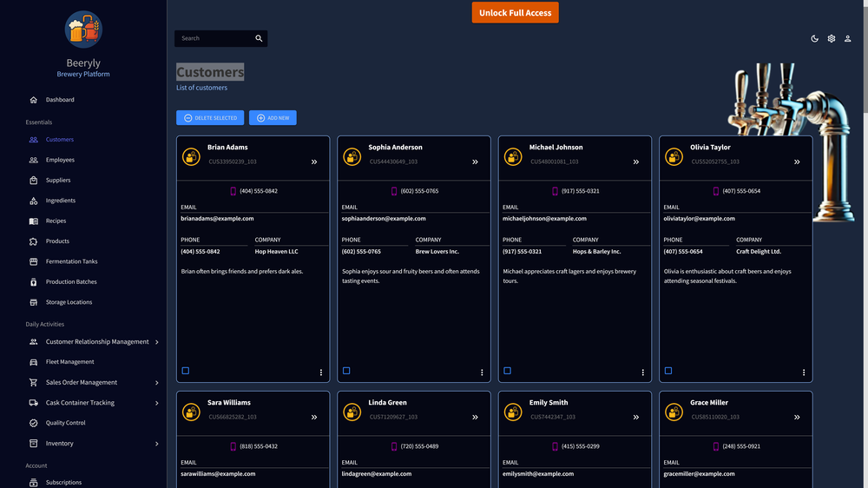Viewport: 868px width, 488px height.
Task: Open Olivia Taylor details double-arrow
Action: point(797,162)
